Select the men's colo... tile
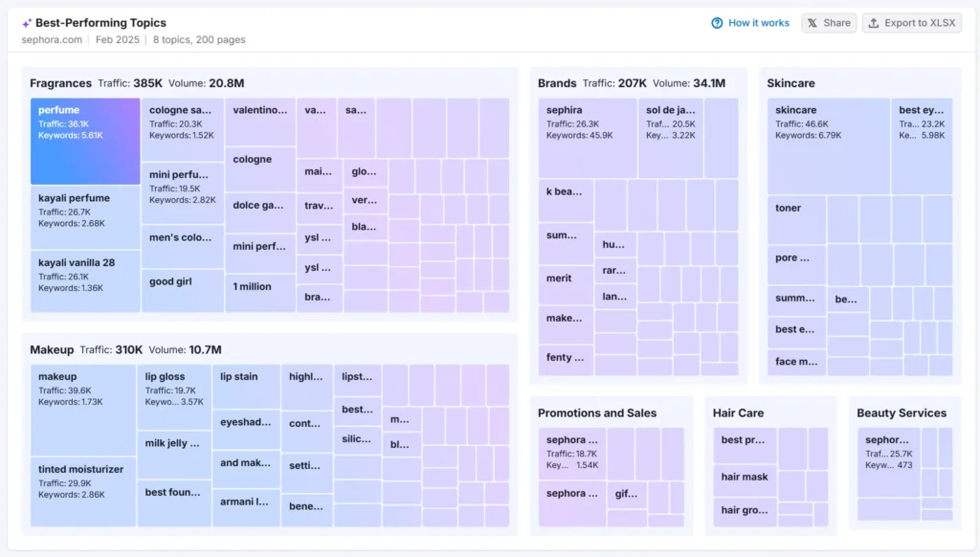 tap(183, 246)
